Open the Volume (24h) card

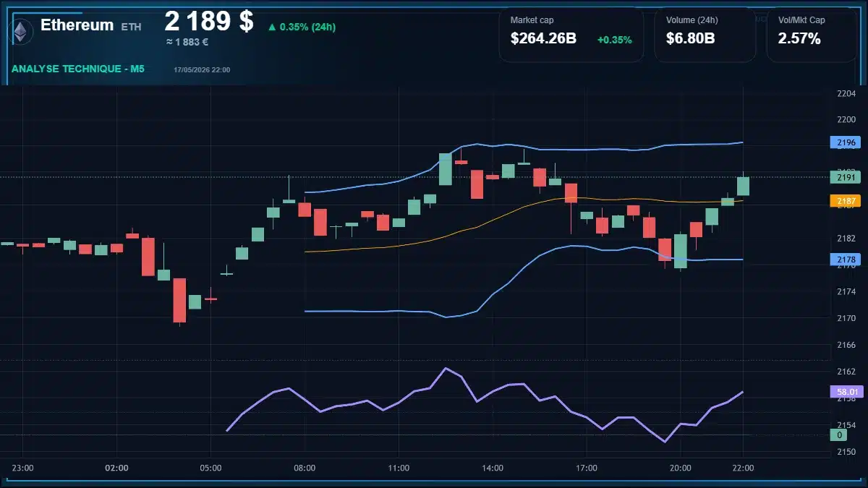705,35
